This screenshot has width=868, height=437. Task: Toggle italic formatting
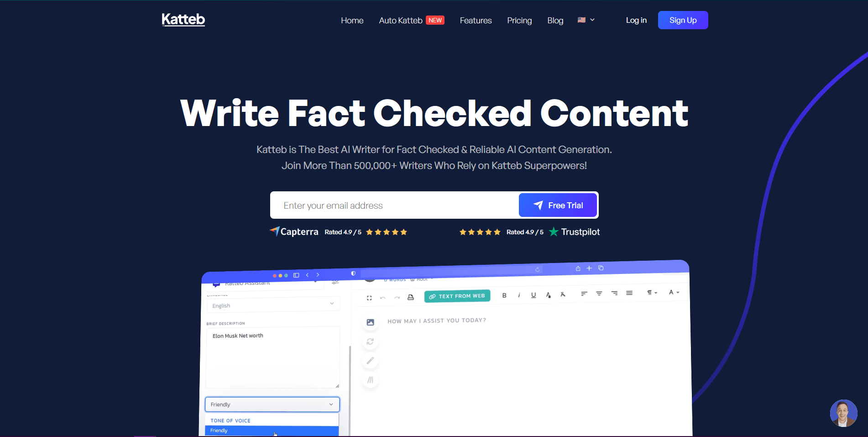coord(519,295)
